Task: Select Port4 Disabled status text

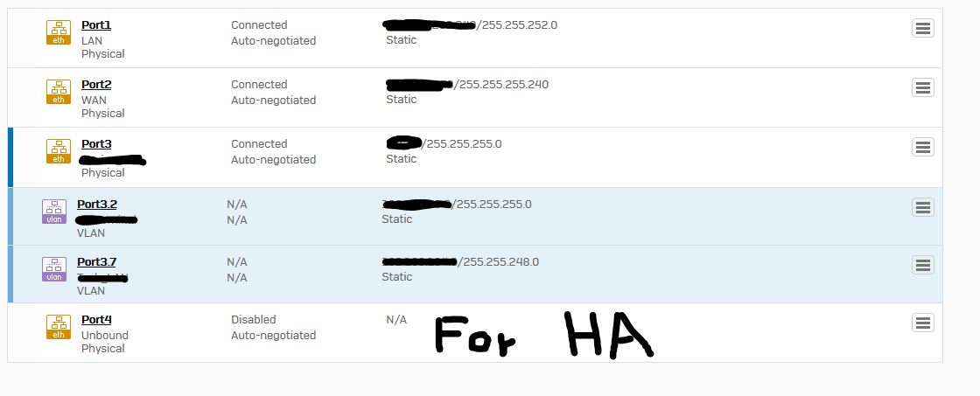Action: coord(253,320)
